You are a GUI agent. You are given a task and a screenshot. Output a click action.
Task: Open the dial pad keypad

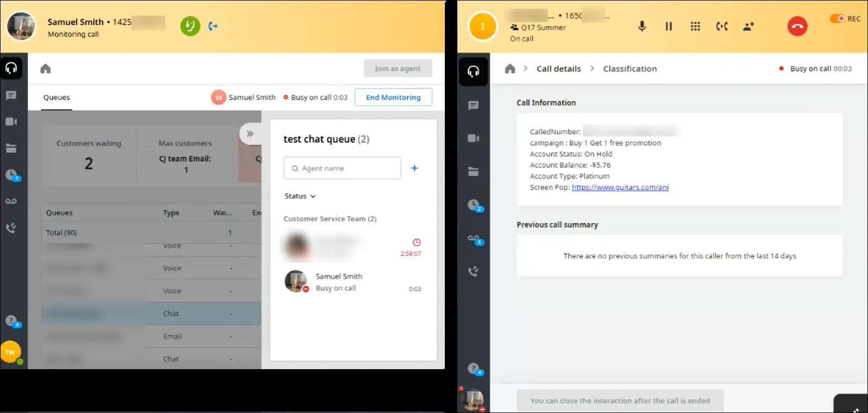pyautogui.click(x=695, y=26)
